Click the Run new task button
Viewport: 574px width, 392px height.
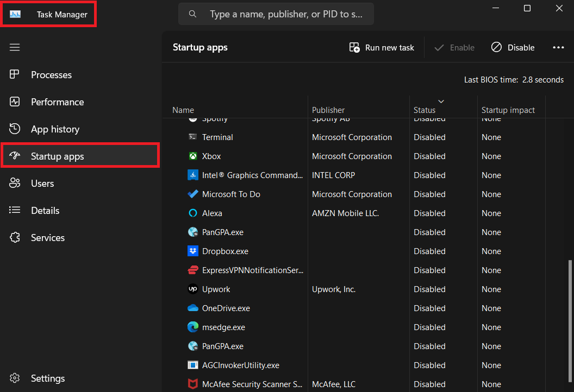click(382, 48)
